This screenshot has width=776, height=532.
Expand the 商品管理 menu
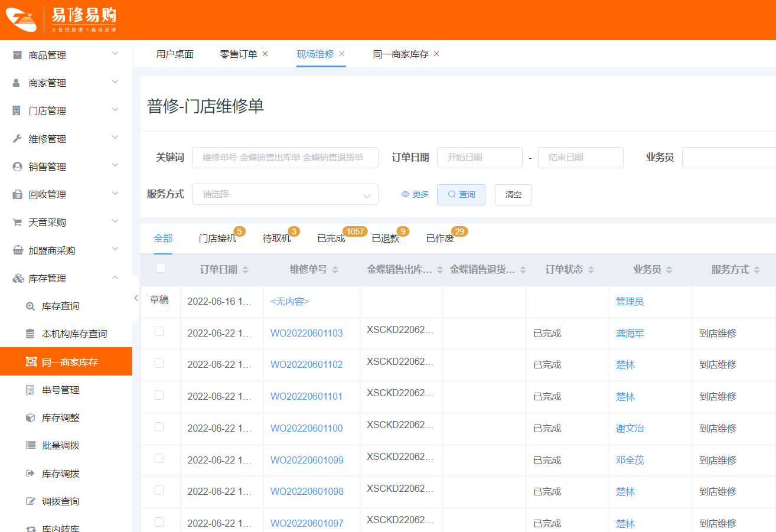tap(66, 55)
